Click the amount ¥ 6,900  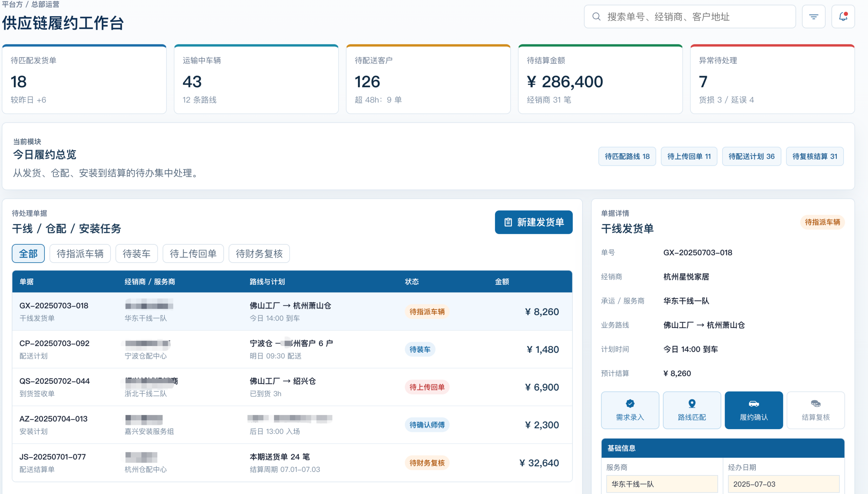(x=542, y=387)
